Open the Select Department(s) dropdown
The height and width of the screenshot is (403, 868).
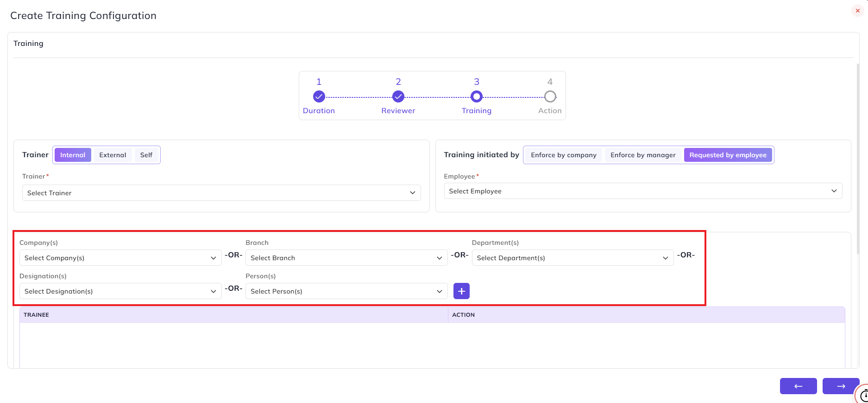click(x=572, y=258)
